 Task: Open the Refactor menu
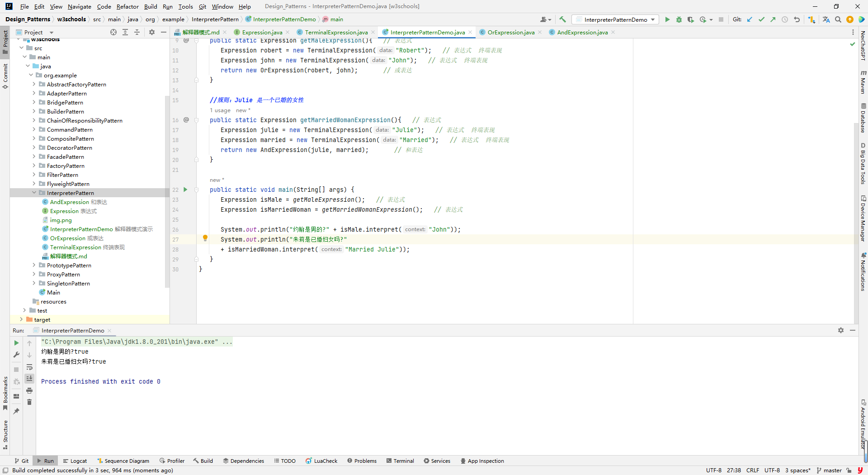[x=127, y=6]
